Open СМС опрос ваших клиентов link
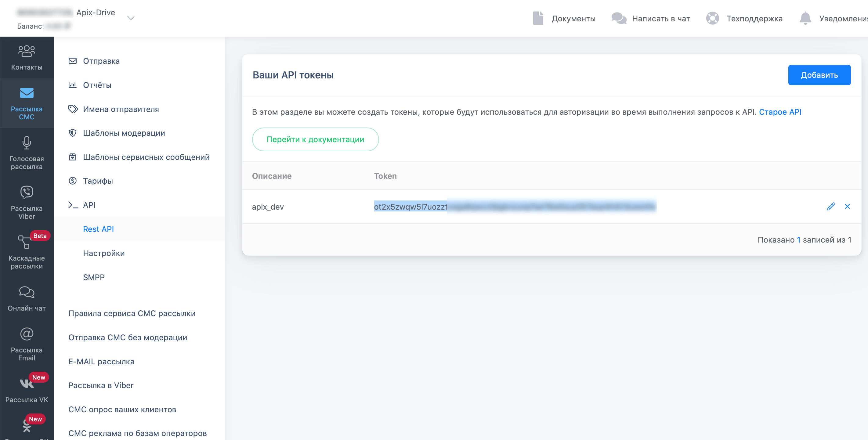The height and width of the screenshot is (440, 868). click(x=122, y=409)
